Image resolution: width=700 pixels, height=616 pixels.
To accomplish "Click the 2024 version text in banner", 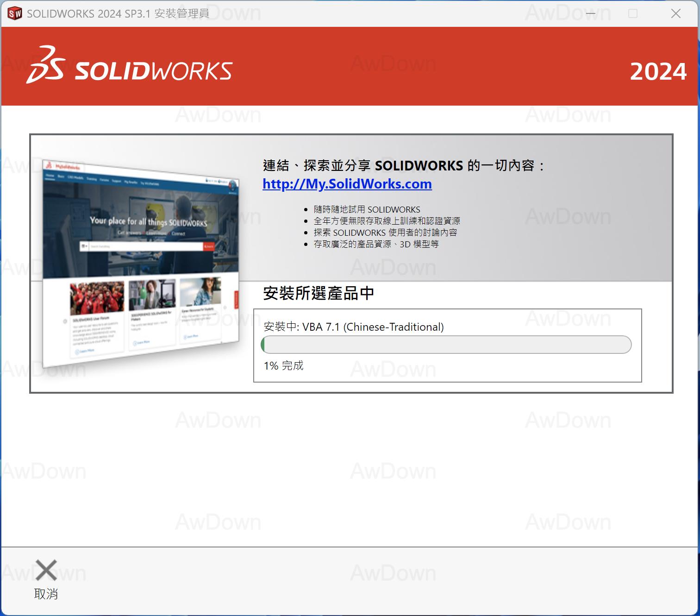I will pos(657,71).
